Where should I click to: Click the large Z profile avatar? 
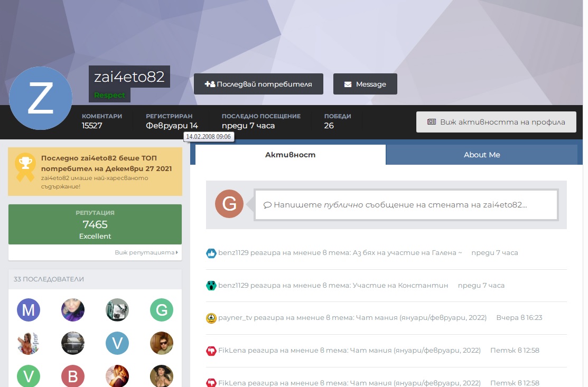click(41, 98)
